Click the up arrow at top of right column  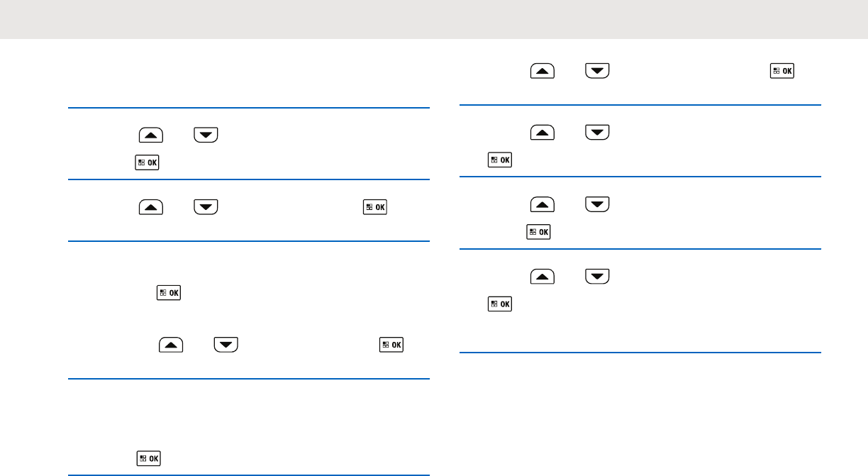[542, 71]
